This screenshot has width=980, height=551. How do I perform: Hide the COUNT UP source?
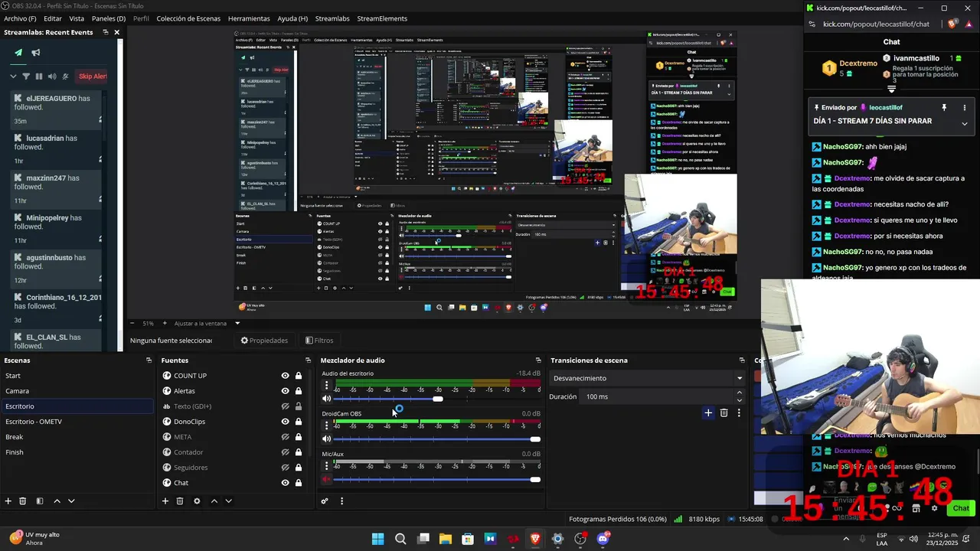click(x=285, y=376)
